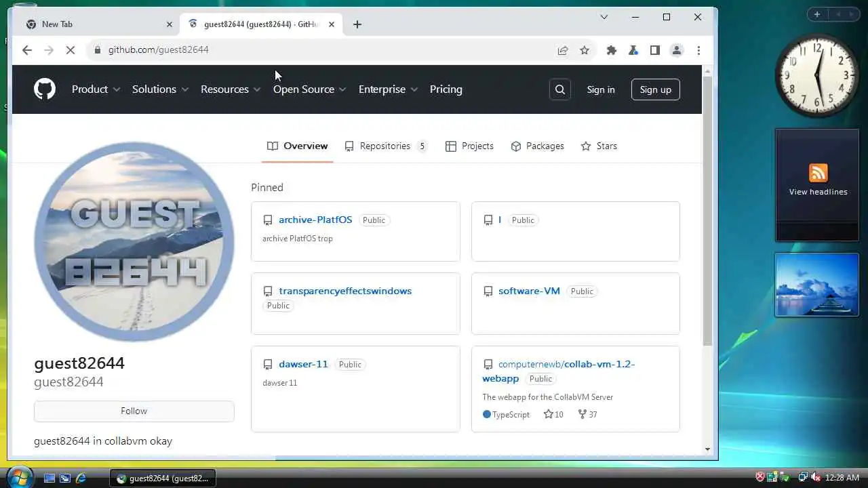Screen dimensions: 868x488
Task: Click the volume tray icon
Action: [x=816, y=478]
